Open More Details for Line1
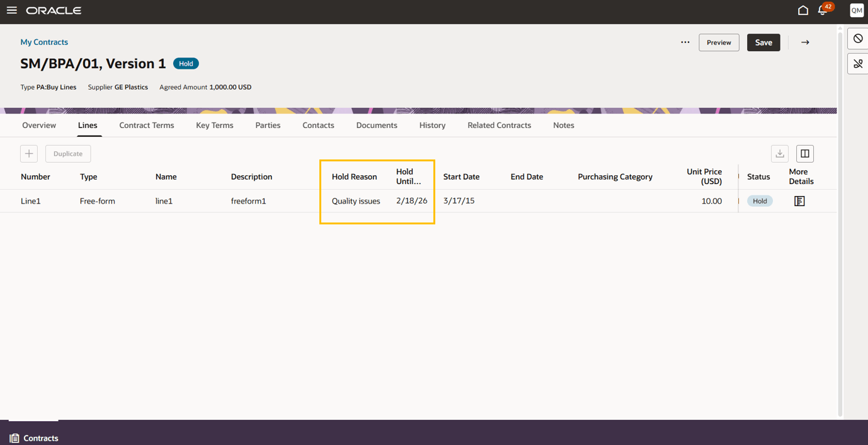This screenshot has width=868, height=445. [799, 200]
